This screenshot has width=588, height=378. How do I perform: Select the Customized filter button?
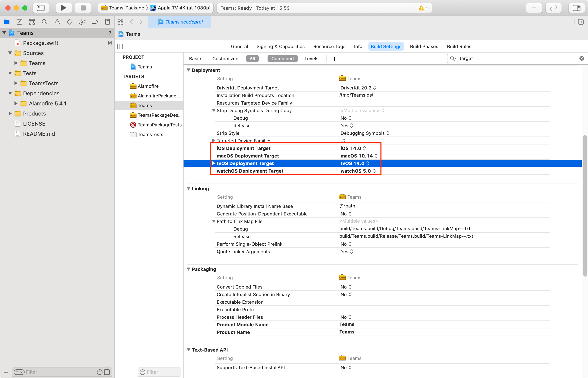(225, 59)
